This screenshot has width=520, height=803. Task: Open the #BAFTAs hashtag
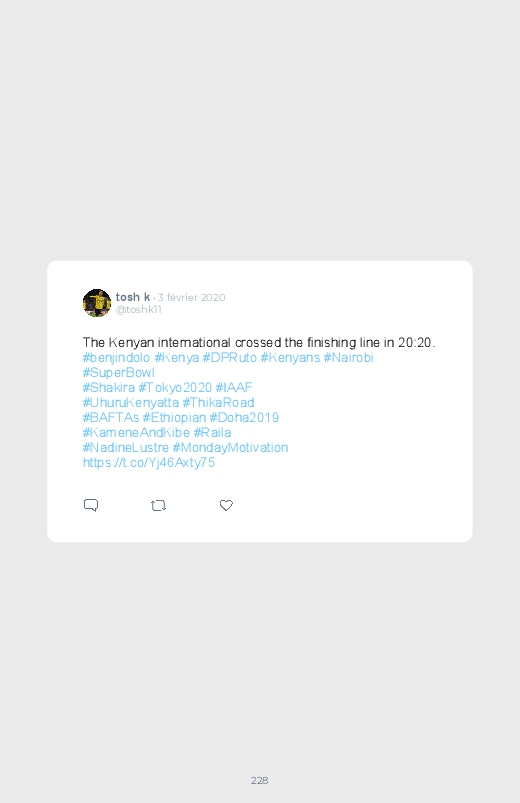pyautogui.click(x=111, y=417)
